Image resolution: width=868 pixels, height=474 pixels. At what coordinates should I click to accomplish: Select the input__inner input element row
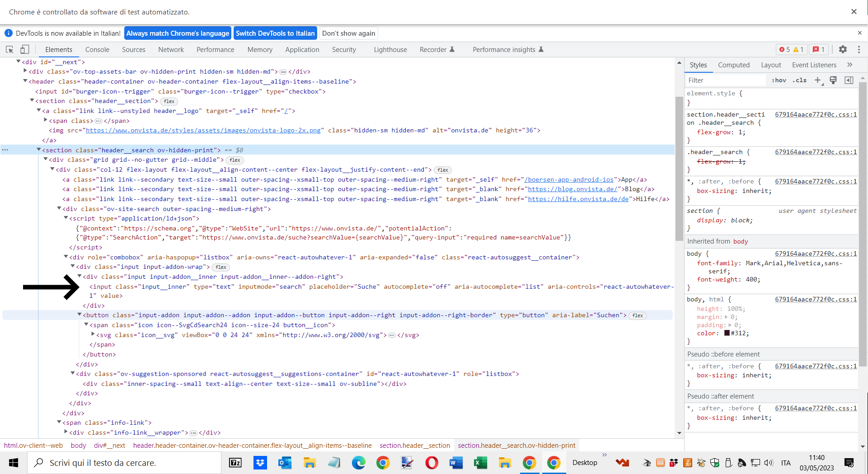click(x=381, y=291)
